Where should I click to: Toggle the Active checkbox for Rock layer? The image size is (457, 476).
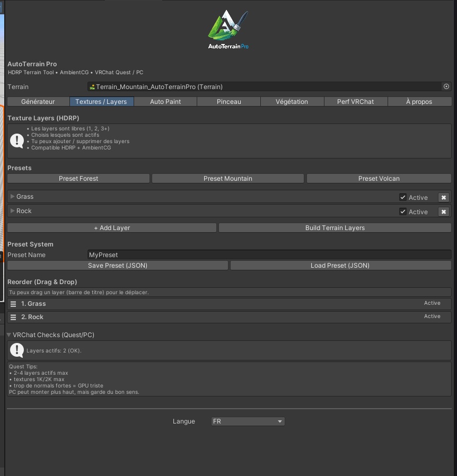pos(402,211)
